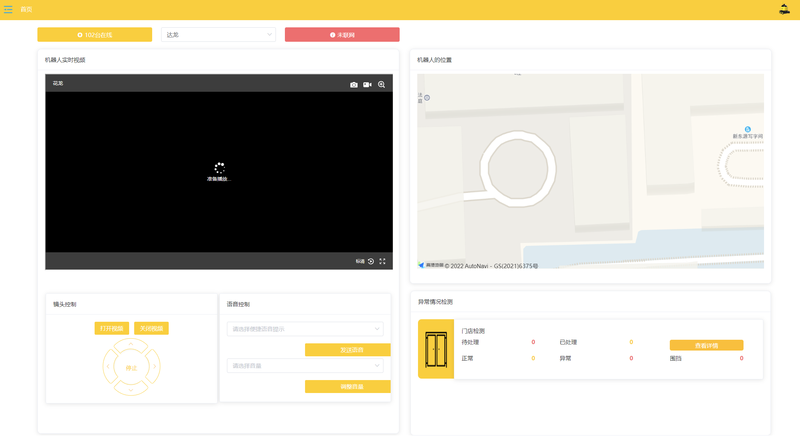Click the 调整音量 button

coord(348,386)
